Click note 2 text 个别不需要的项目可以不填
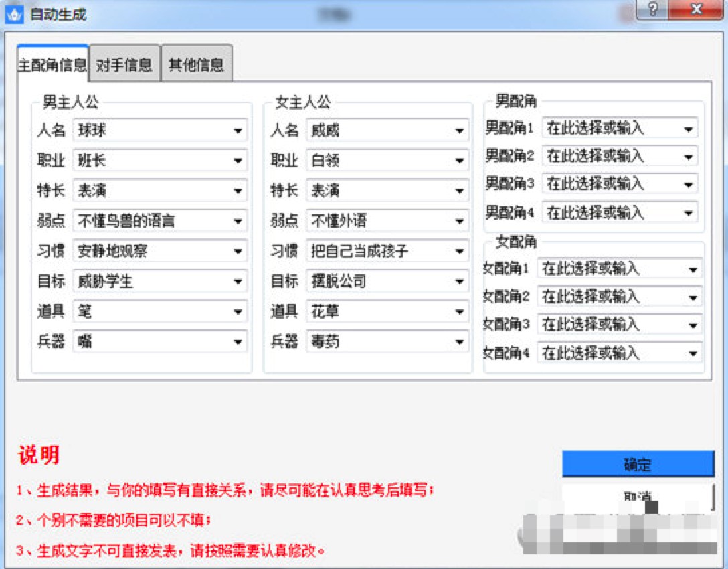This screenshot has width=728, height=569. (x=121, y=520)
